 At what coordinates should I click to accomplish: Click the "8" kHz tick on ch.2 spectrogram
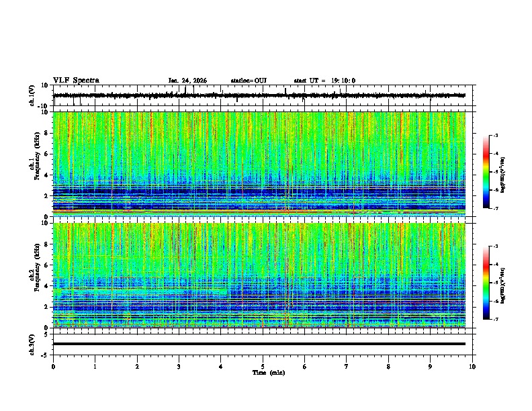pyautogui.click(x=46, y=244)
